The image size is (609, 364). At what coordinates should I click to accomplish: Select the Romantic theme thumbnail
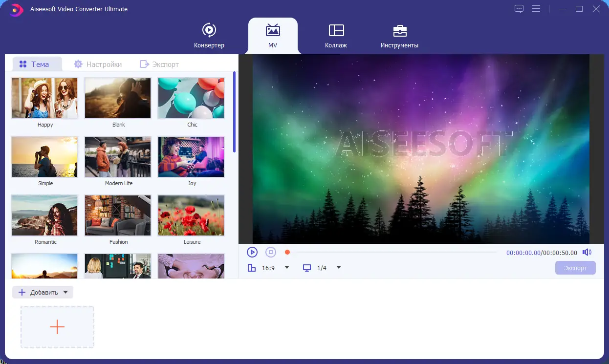44,215
